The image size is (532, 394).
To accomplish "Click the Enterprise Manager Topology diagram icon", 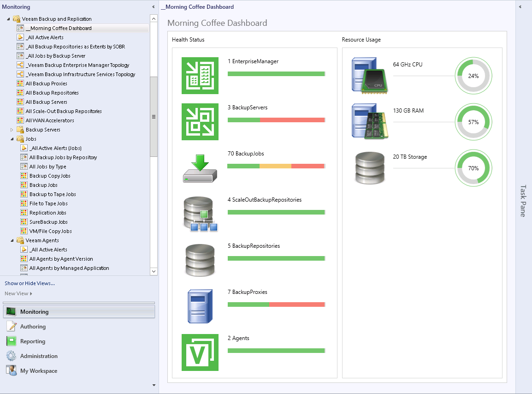I will click(x=20, y=65).
